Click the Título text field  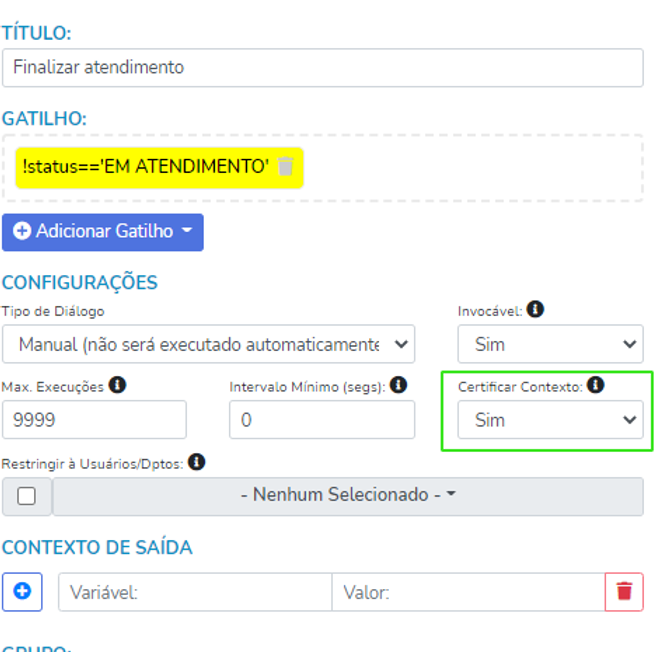click(x=322, y=68)
